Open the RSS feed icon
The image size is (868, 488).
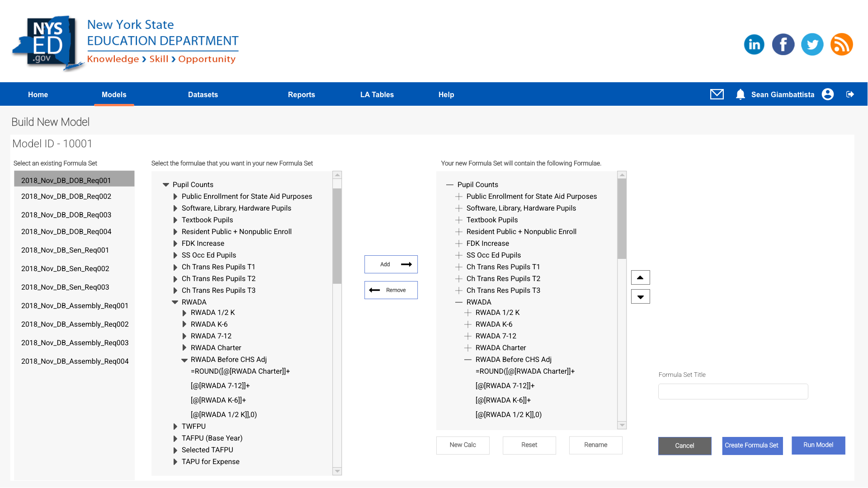click(841, 44)
